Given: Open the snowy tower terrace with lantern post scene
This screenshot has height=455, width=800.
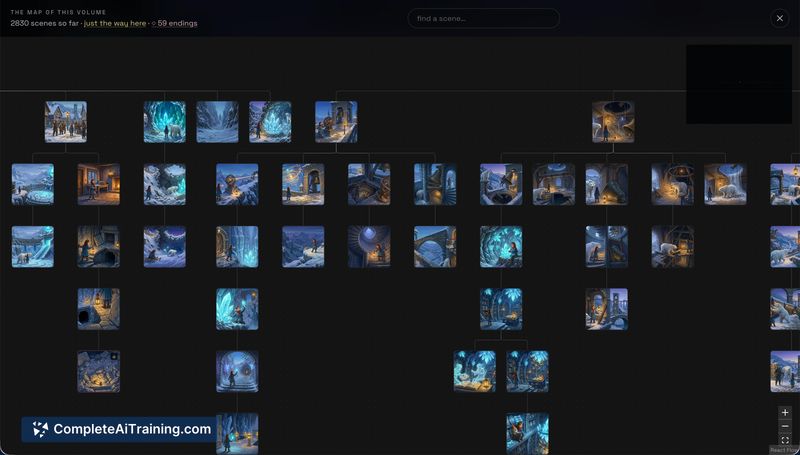Looking at the screenshot, I should coord(336,122).
